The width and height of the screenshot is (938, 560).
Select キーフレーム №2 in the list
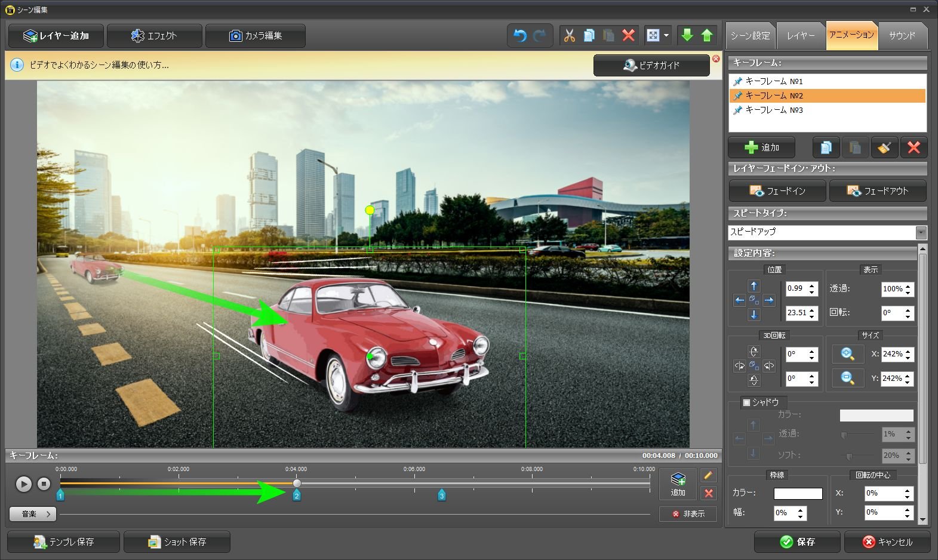click(828, 96)
